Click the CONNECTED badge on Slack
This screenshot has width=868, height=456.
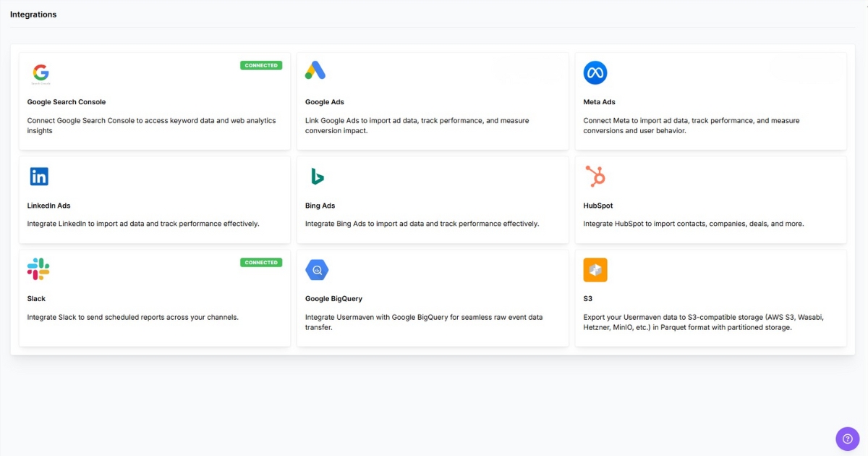(260, 262)
